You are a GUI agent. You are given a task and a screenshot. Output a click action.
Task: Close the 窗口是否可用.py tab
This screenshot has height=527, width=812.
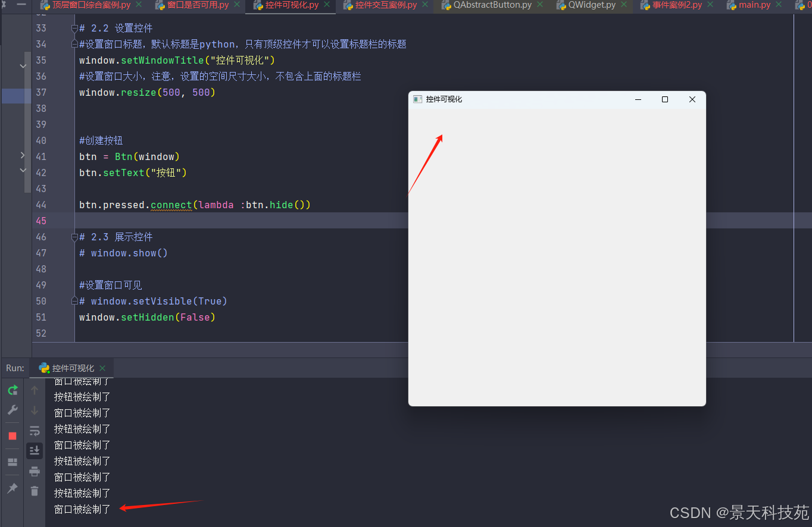click(x=238, y=4)
